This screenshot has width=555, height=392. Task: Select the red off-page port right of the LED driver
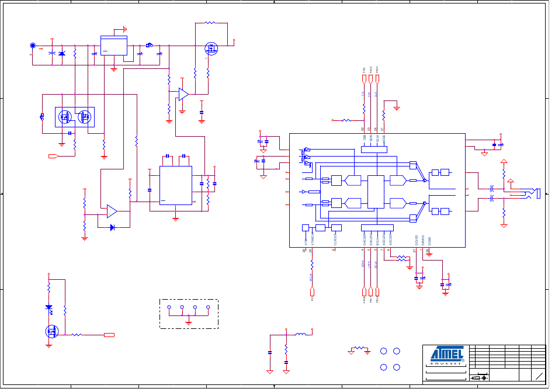pyautogui.click(x=109, y=335)
